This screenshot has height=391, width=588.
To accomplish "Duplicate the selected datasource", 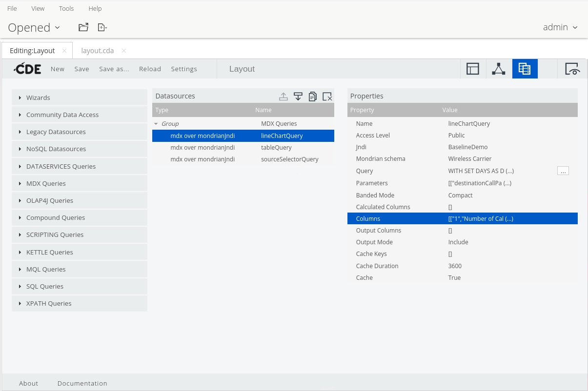I will click(313, 96).
